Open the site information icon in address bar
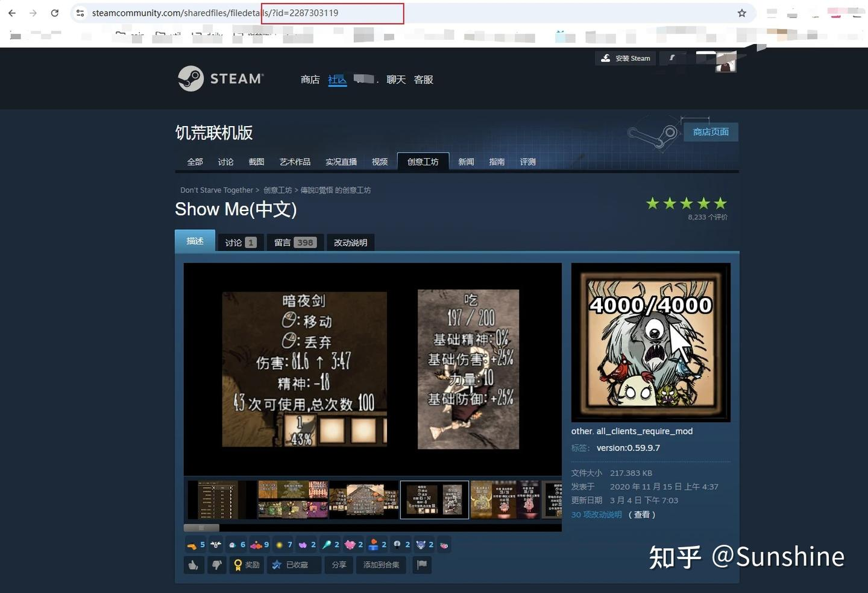 coord(80,13)
